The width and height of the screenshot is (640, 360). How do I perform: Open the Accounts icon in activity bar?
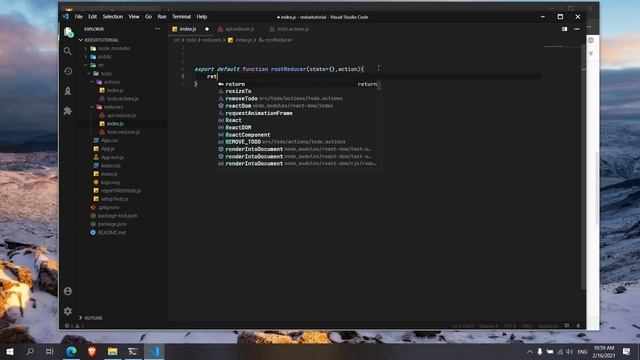tap(68, 291)
